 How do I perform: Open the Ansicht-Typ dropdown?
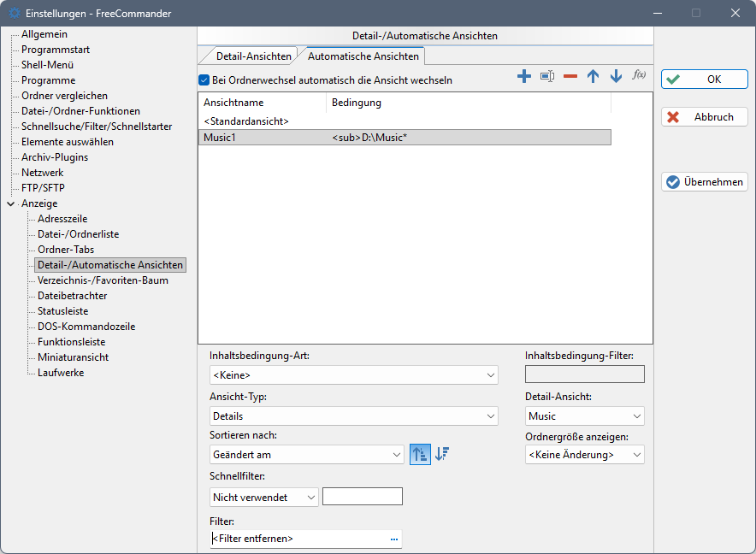[x=354, y=416]
